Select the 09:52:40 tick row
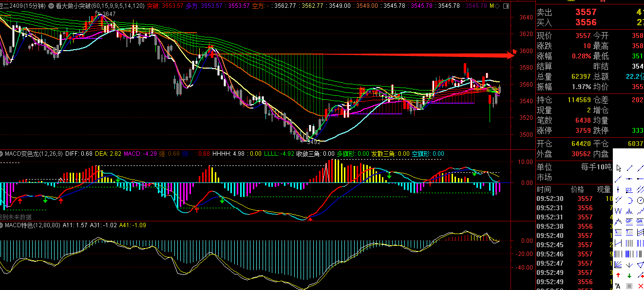Image resolution: width=644 pixels, height=290 pixels. [x=574, y=236]
